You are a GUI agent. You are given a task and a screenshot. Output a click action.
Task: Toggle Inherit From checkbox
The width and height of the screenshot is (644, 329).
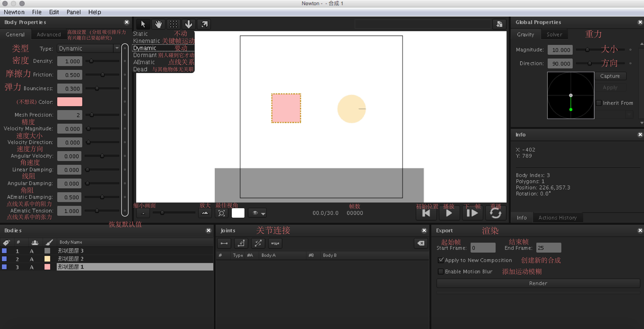[599, 103]
